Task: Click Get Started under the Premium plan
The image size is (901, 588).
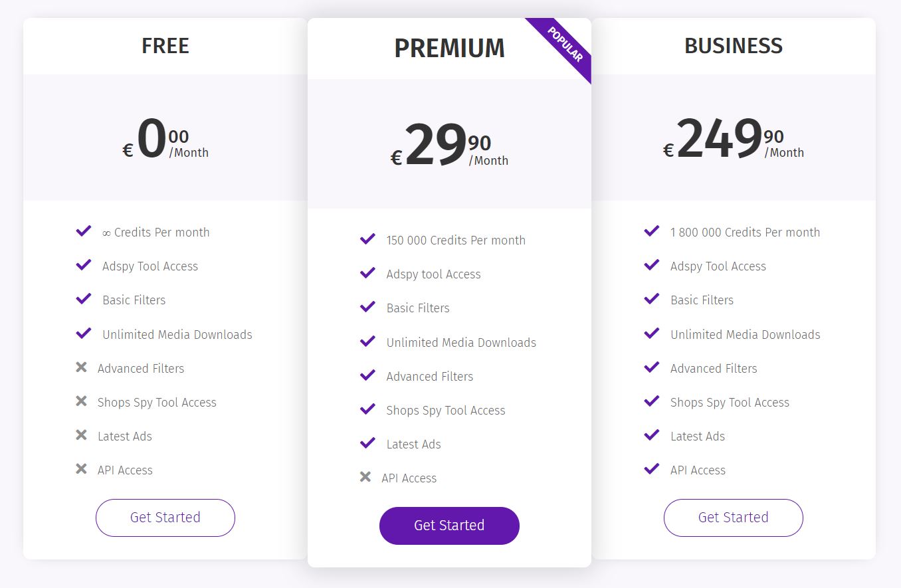Action: click(x=449, y=525)
